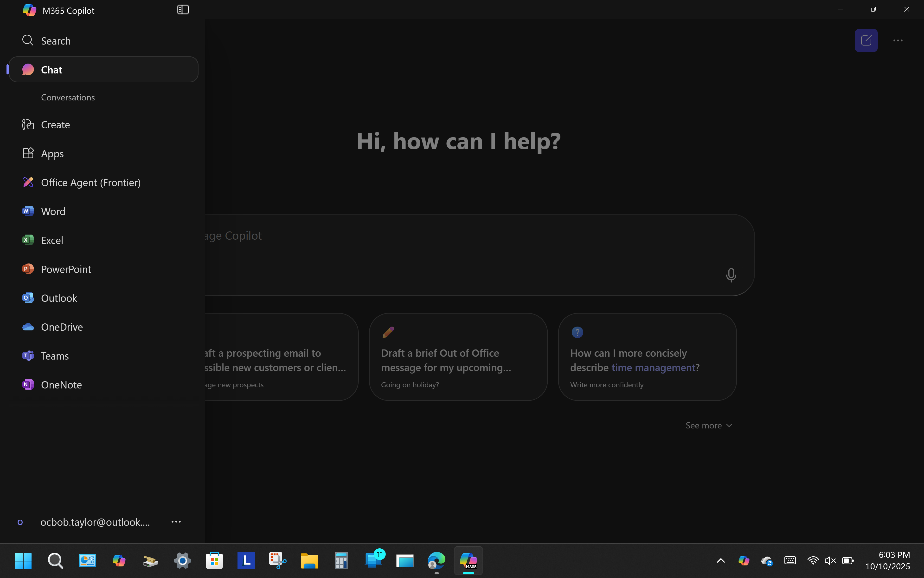Screen dimensions: 924x578
Task: Open Windows taskbar search
Action: point(55,561)
